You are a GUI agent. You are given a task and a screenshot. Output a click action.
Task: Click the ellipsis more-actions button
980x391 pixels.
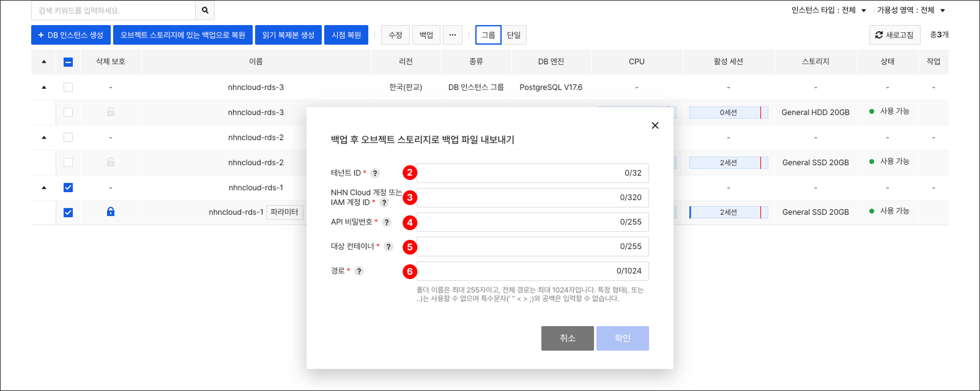pyautogui.click(x=453, y=35)
